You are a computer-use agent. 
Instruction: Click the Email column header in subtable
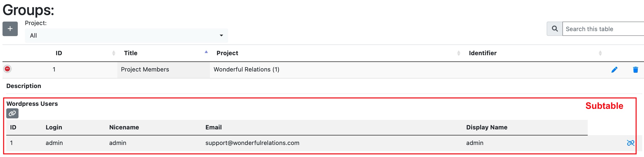213,127
